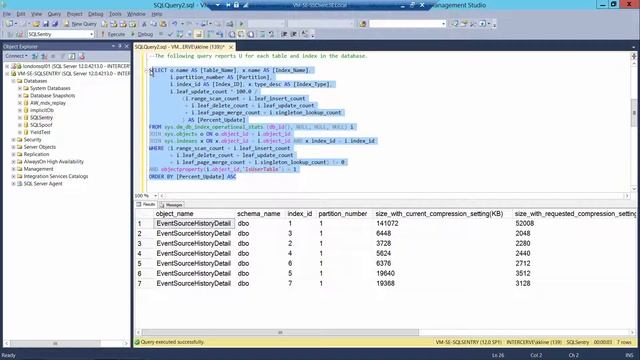Click the object_name column header
The image size is (640, 360).
point(194,214)
